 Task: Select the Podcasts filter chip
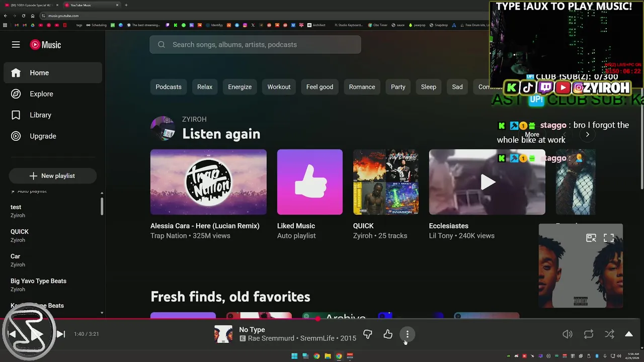coord(169,87)
